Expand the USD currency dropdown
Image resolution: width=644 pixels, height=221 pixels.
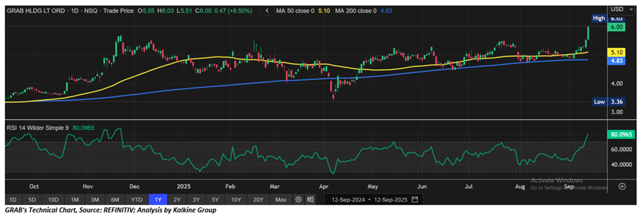click(621, 9)
